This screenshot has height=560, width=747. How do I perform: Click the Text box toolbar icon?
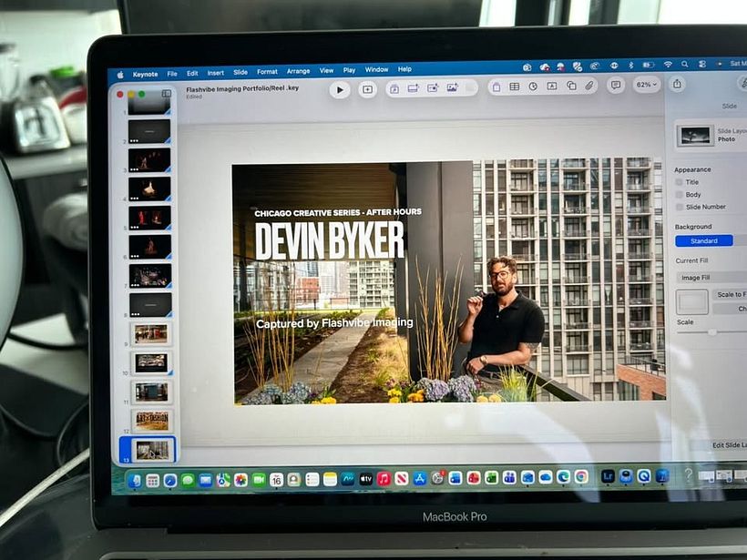coord(552,87)
